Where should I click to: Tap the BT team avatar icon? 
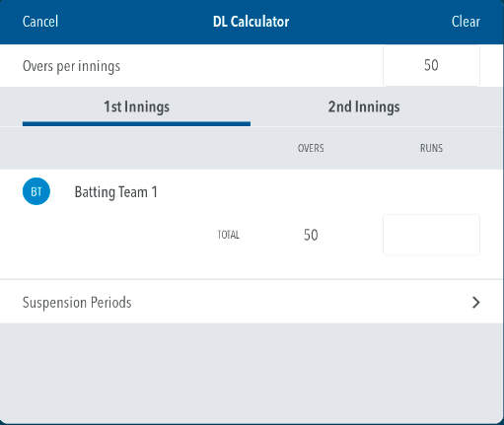(36, 191)
